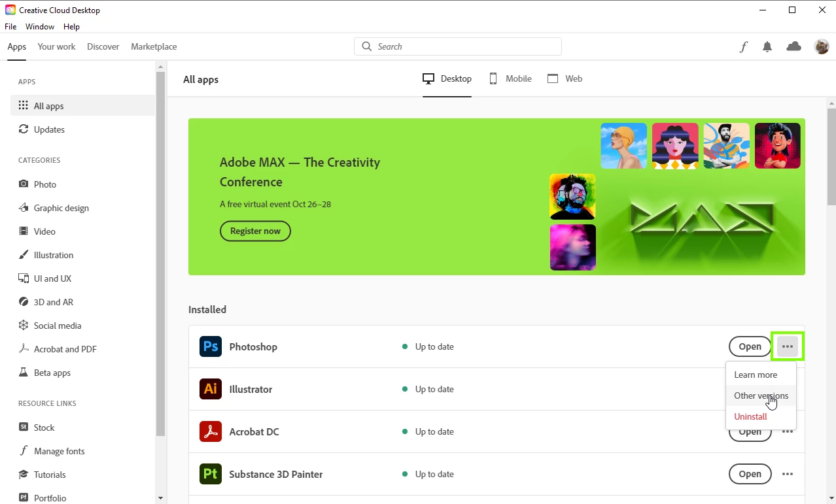Open Photoshop's more options ellipsis
Screen dimensions: 836x504
point(788,346)
